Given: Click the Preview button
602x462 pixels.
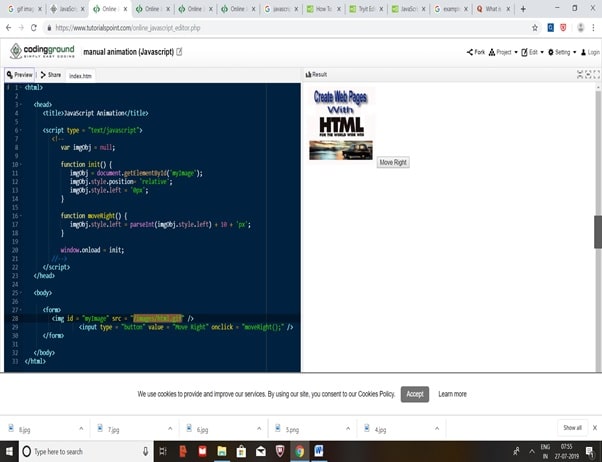Looking at the screenshot, I should click(20, 75).
